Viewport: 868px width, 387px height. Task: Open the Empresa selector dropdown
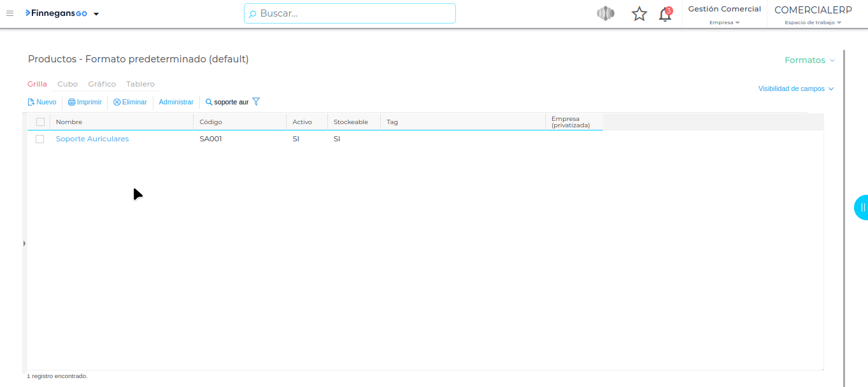(x=724, y=22)
